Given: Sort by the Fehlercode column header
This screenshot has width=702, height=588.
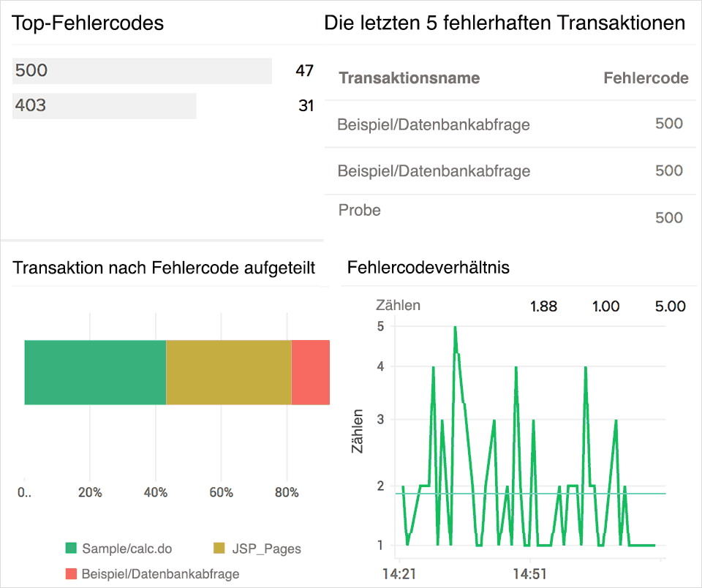Looking at the screenshot, I should tap(646, 78).
